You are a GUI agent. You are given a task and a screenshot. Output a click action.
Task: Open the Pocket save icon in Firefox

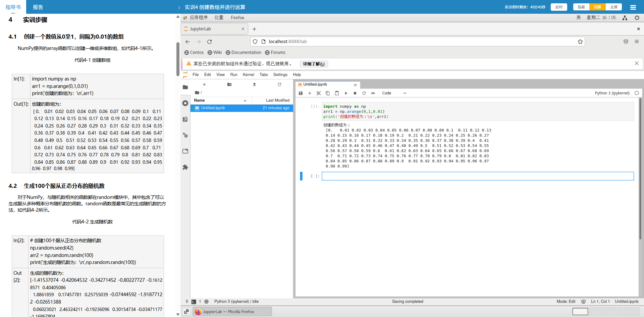626,42
